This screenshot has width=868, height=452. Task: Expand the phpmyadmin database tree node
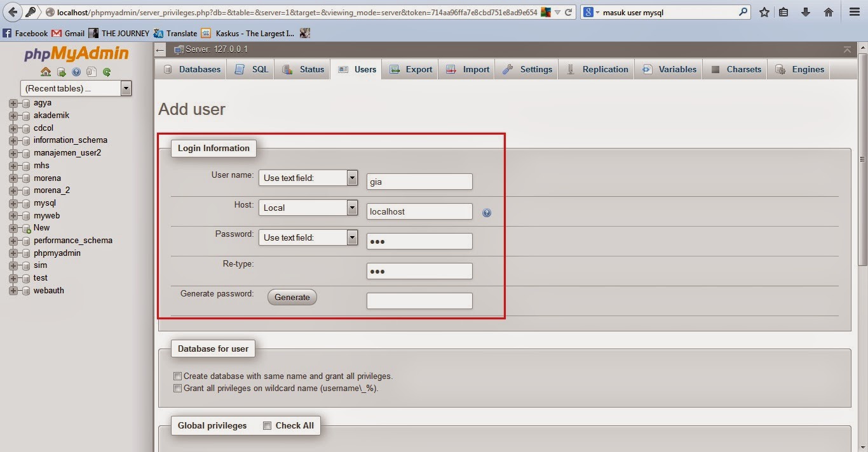(x=13, y=253)
